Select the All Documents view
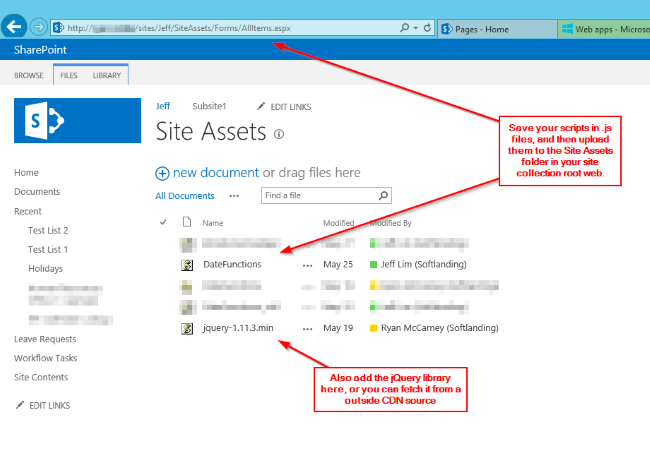650x456 pixels. pyautogui.click(x=184, y=196)
